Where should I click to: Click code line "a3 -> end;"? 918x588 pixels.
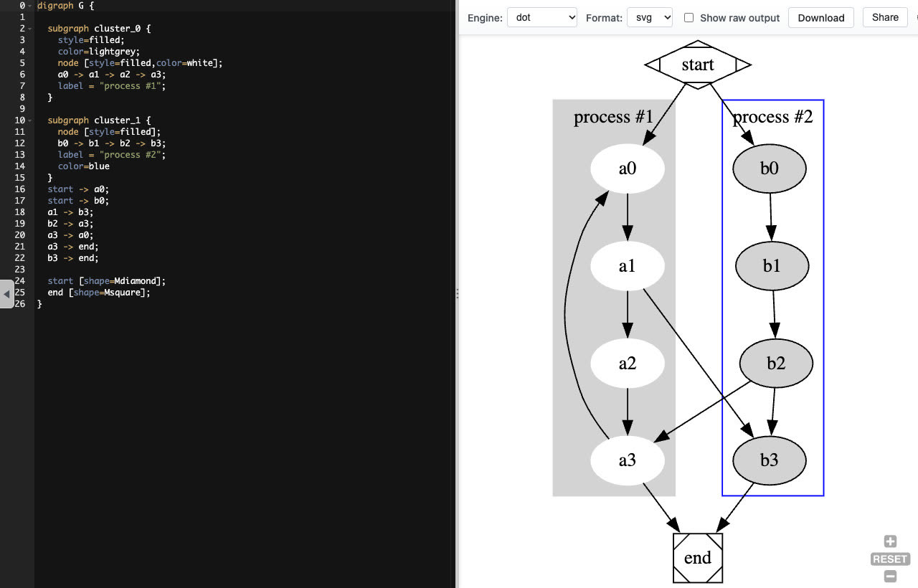(74, 247)
